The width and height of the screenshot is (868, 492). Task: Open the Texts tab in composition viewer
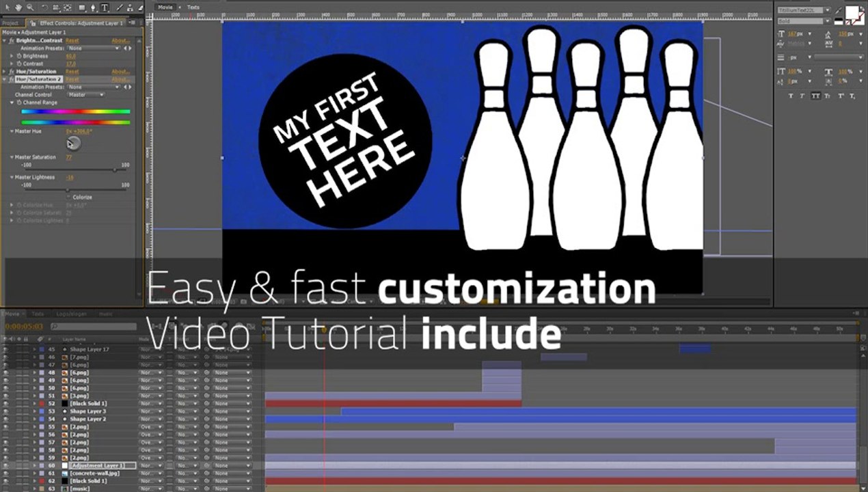click(193, 8)
